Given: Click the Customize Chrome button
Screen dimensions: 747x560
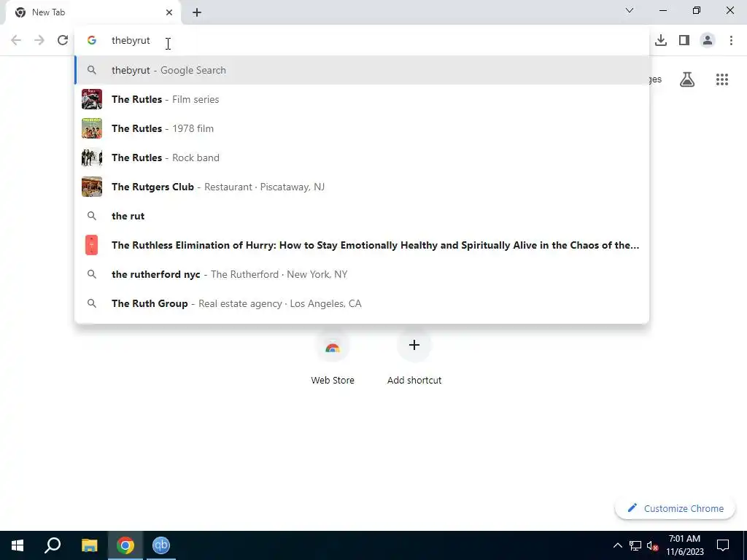Looking at the screenshot, I should pos(675,508).
